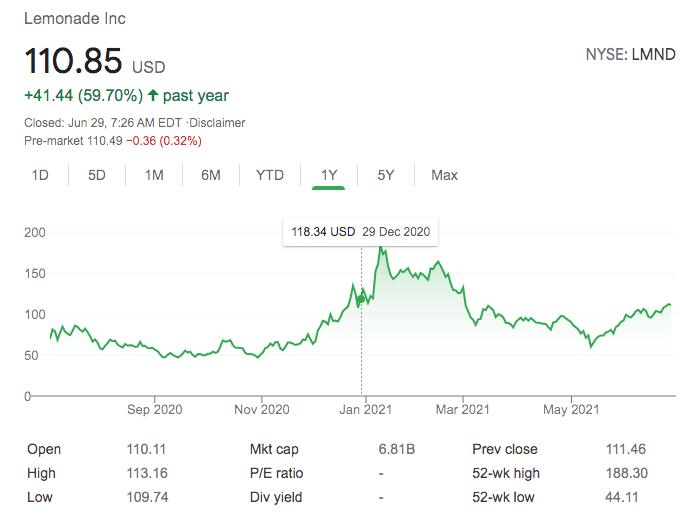Click the 150 y-axis label
Image resolution: width=695 pixels, height=526 pixels.
click(35, 273)
